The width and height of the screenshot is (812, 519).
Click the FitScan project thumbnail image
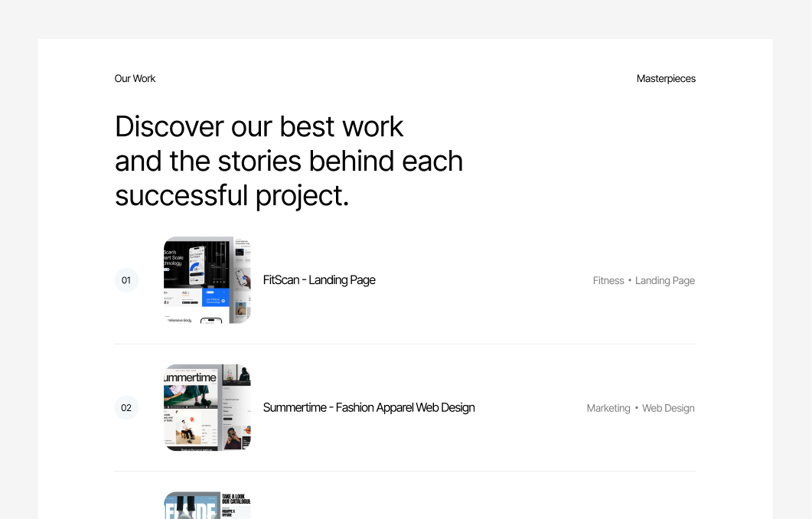coord(207,280)
